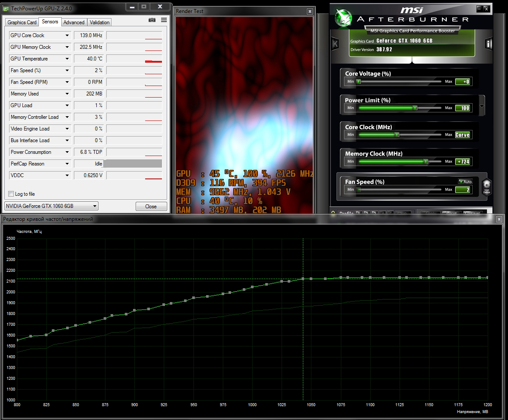Click the Curve button for Core Clock
Image resolution: width=508 pixels, height=420 pixels.
point(462,135)
